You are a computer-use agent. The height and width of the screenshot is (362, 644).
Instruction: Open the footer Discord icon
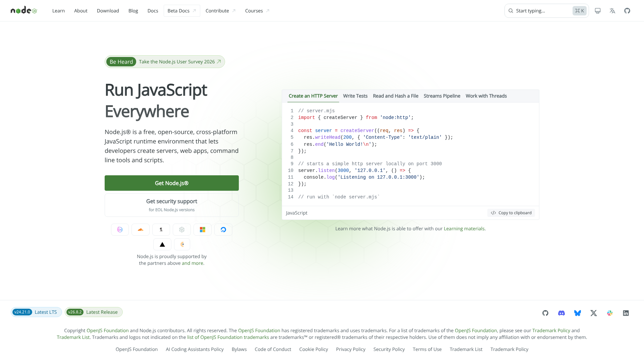tap(561, 313)
